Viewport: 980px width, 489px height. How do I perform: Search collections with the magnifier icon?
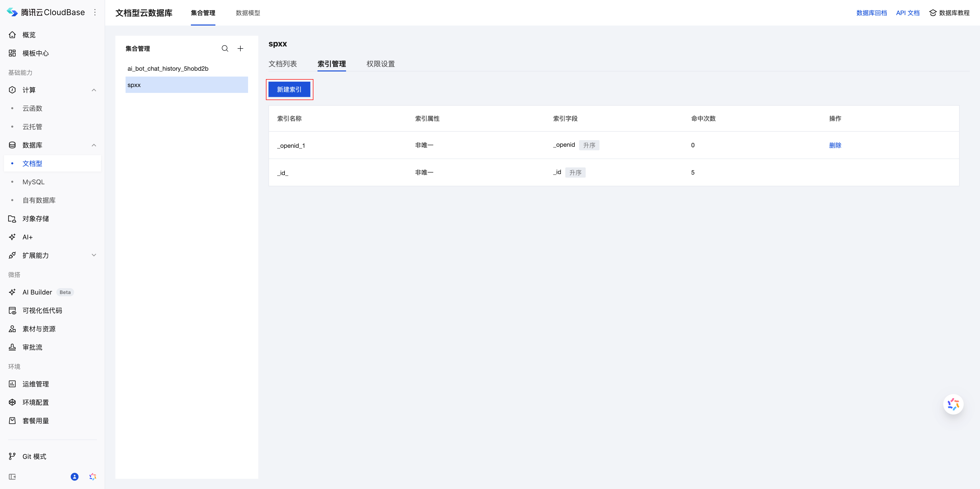(225, 48)
